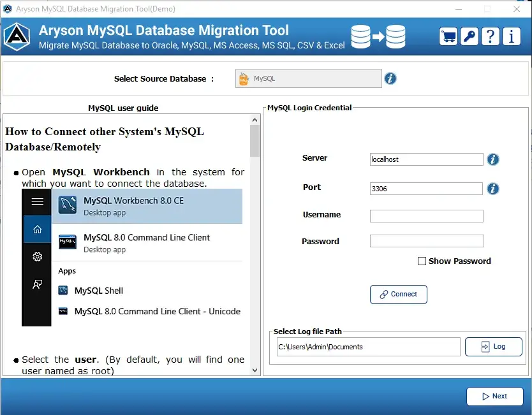532x415 pixels.
Task: Focus the Password input field
Action: (427, 241)
